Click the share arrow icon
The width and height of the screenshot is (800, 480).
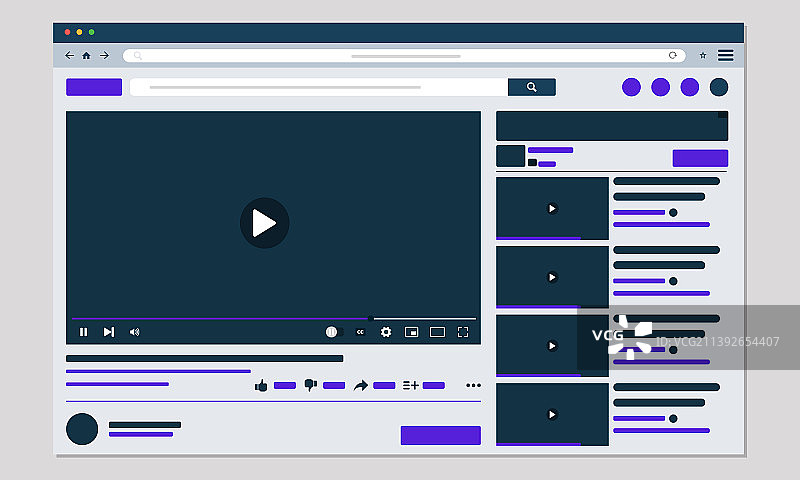pyautogui.click(x=361, y=385)
